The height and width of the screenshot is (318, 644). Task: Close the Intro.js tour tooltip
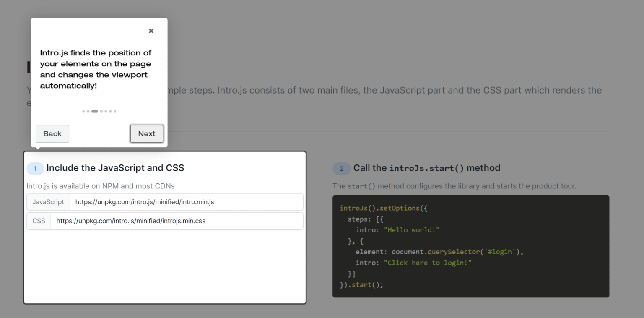pyautogui.click(x=151, y=31)
